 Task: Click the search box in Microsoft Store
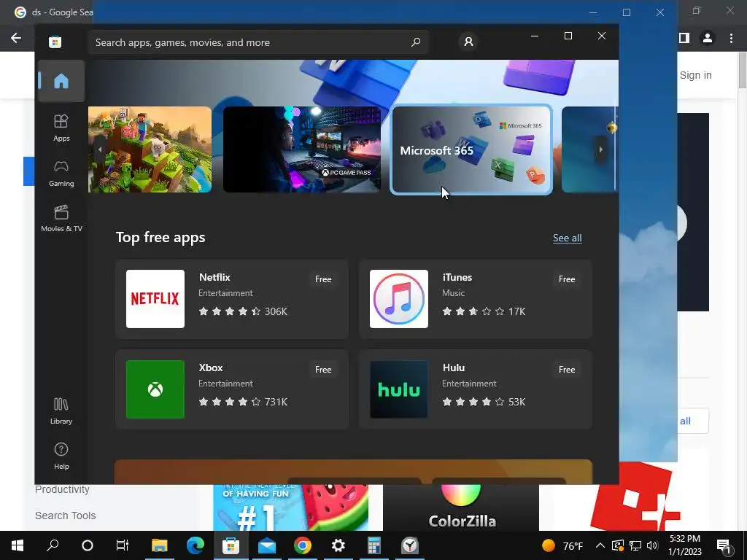tap(258, 42)
